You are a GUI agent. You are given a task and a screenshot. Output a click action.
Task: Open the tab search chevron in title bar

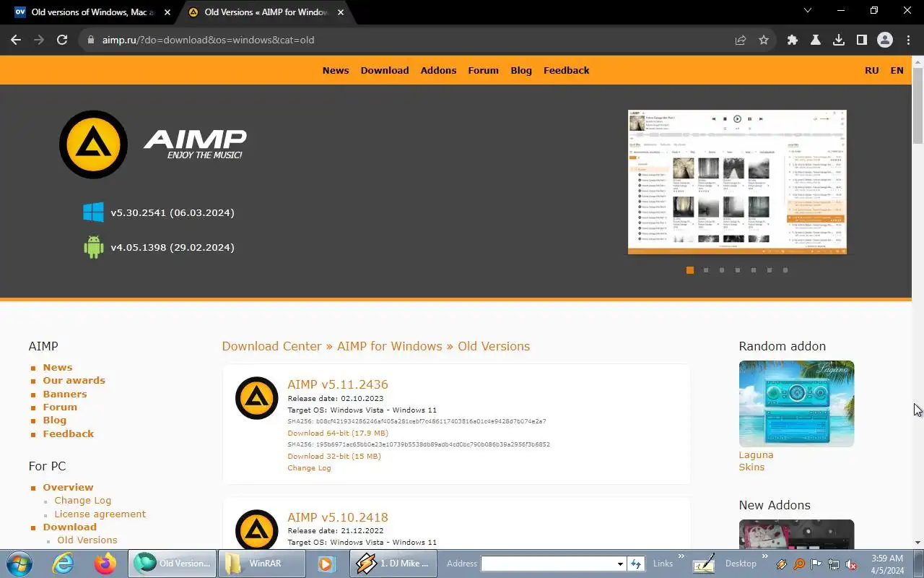pyautogui.click(x=808, y=11)
